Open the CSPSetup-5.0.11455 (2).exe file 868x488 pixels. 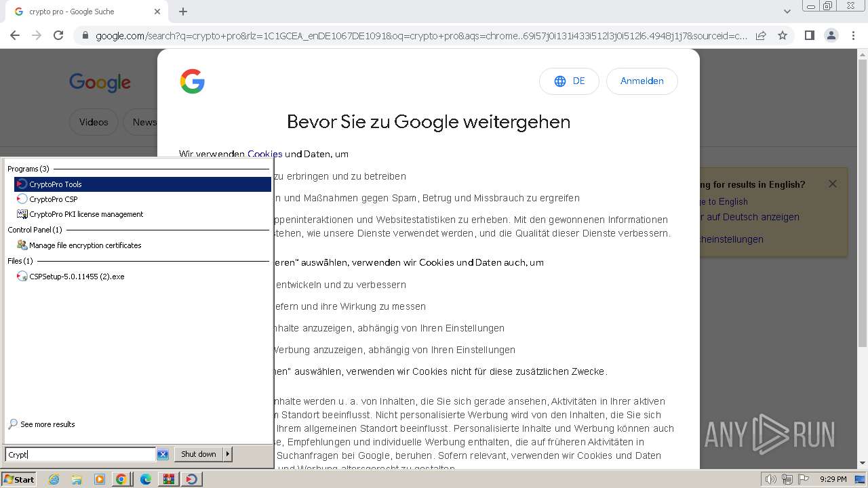(142, 277)
